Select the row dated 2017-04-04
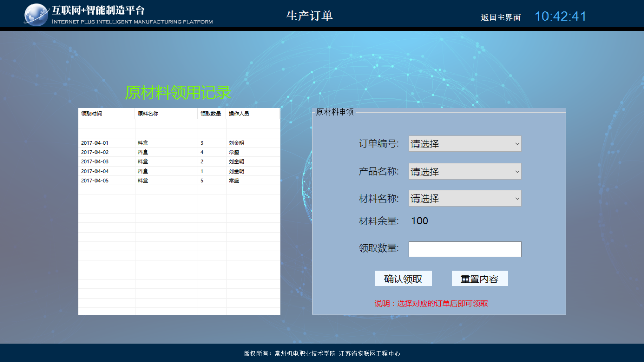644x362 pixels. click(95, 171)
